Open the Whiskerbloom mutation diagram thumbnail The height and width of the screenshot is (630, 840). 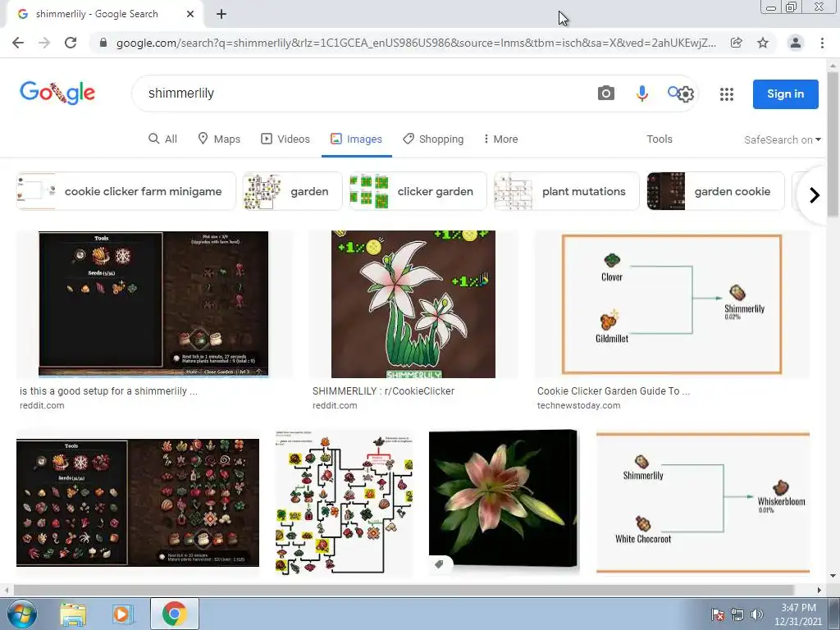(703, 503)
